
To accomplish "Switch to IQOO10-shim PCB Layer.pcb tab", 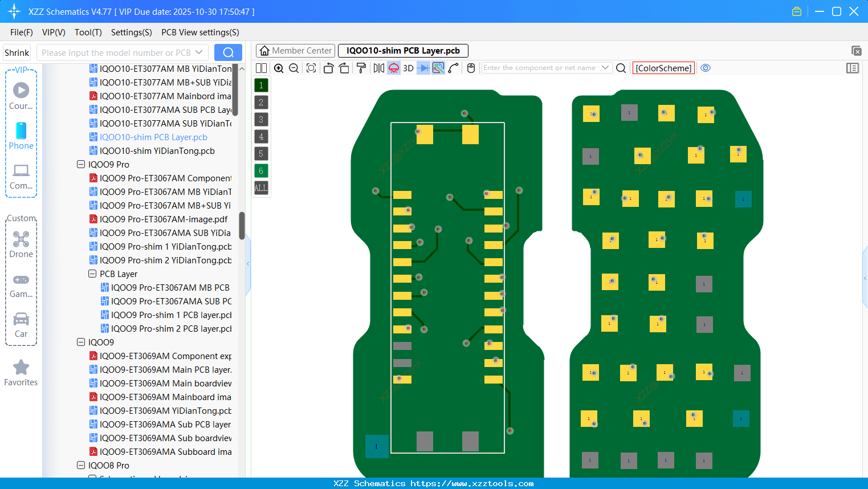I will [x=403, y=51].
